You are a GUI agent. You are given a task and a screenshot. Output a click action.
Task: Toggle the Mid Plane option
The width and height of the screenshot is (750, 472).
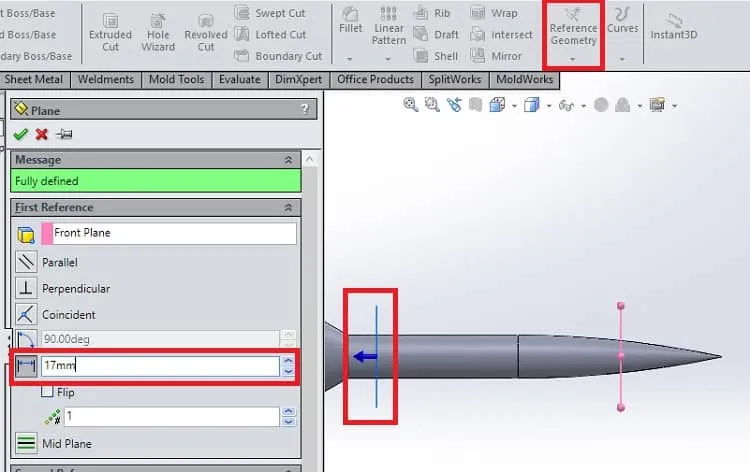pyautogui.click(x=26, y=443)
